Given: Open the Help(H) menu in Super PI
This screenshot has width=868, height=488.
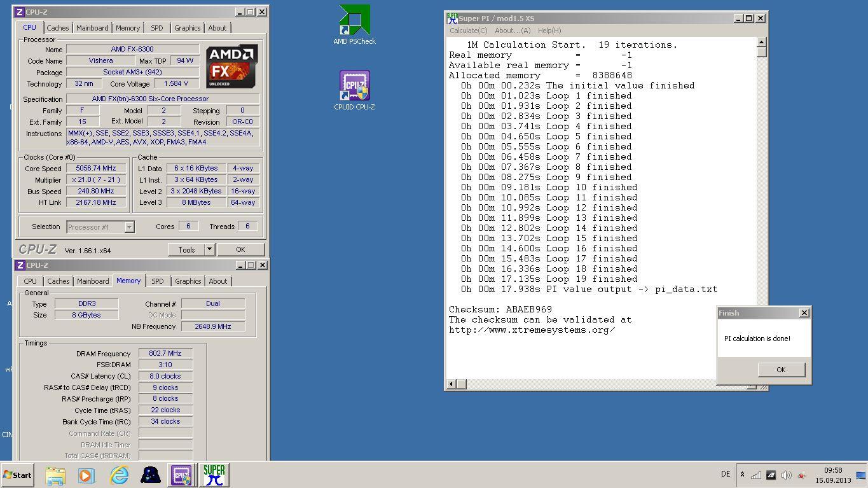Looking at the screenshot, I should pyautogui.click(x=549, y=31).
